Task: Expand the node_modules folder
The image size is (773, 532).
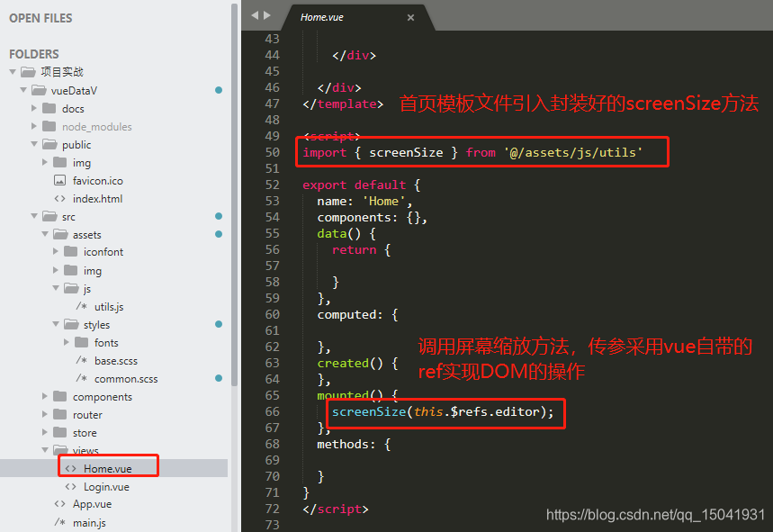Action: click(34, 126)
